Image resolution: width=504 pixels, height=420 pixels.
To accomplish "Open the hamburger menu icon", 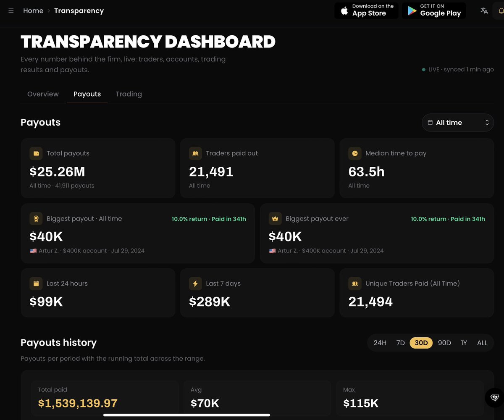I will pyautogui.click(x=11, y=11).
